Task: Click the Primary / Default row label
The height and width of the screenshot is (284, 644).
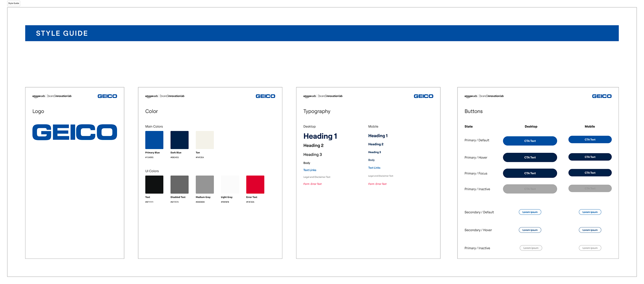Action: [x=477, y=140]
